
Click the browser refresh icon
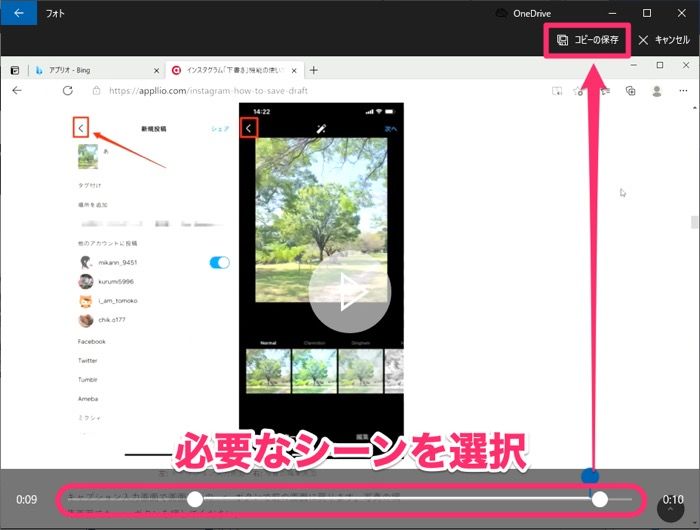coord(67,90)
